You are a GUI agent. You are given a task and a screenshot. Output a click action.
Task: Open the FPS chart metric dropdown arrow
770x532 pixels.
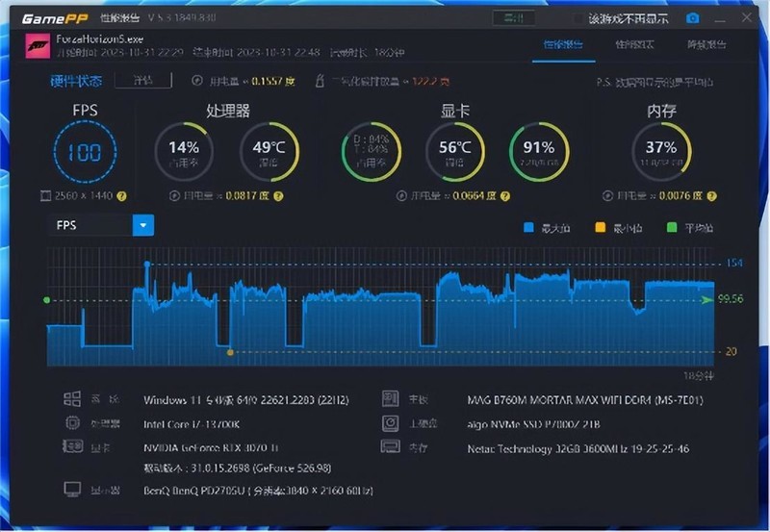click(x=143, y=225)
